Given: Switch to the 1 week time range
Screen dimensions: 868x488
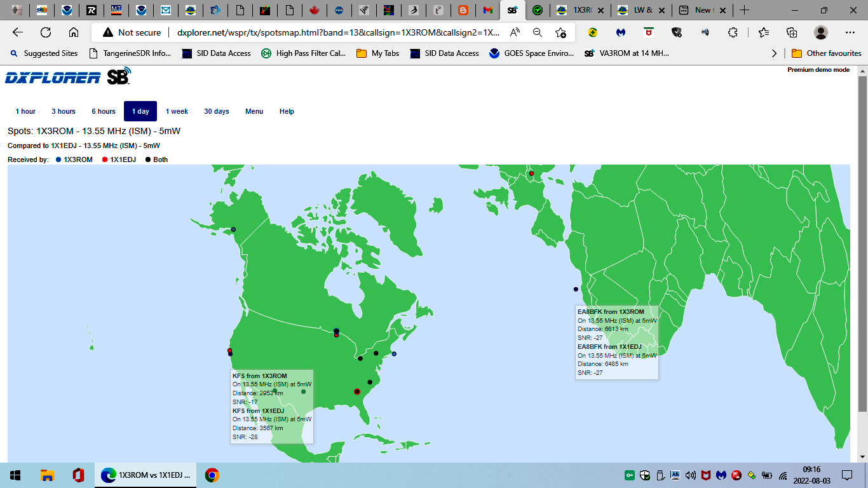Looking at the screenshot, I should (x=177, y=111).
